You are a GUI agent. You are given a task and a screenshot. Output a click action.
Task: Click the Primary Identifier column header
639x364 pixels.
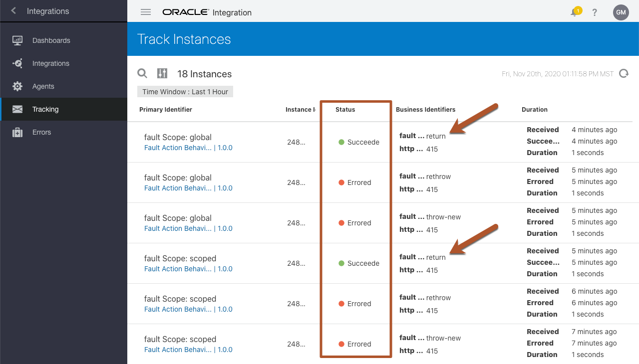pyautogui.click(x=166, y=109)
